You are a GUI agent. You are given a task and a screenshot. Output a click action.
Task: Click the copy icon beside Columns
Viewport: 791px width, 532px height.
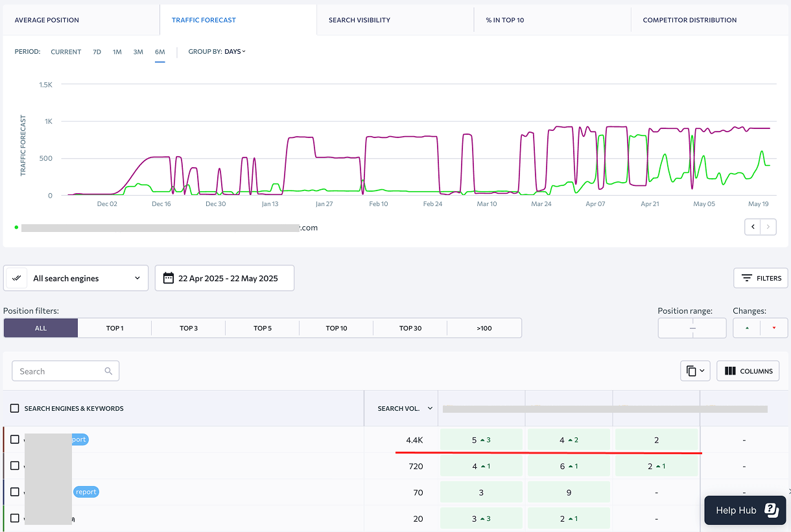pyautogui.click(x=691, y=371)
